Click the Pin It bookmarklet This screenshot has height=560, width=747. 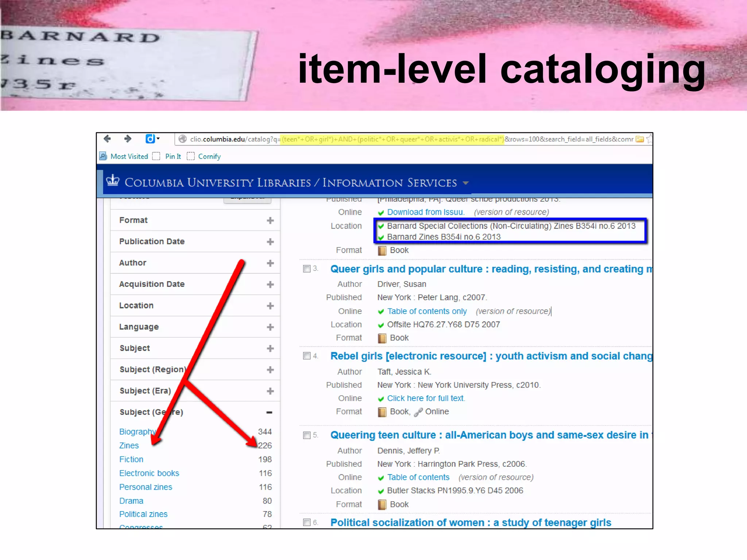coord(173,156)
